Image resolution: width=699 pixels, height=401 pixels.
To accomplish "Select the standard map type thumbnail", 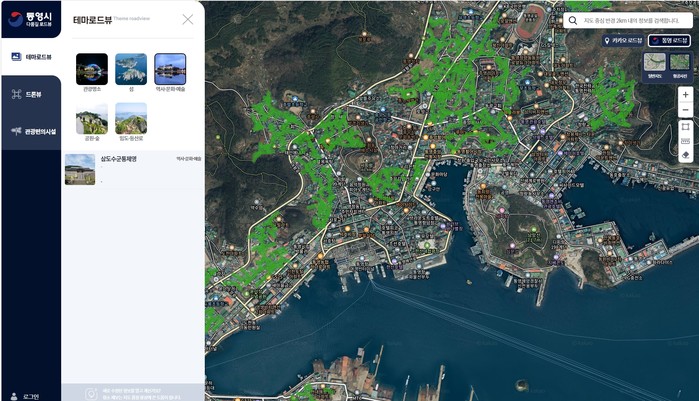I will pos(655,63).
